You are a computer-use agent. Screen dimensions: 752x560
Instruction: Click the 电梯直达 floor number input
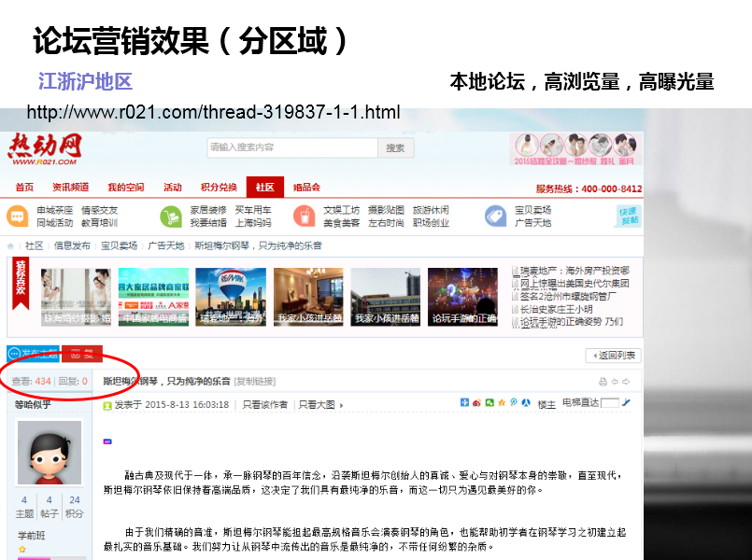610,403
